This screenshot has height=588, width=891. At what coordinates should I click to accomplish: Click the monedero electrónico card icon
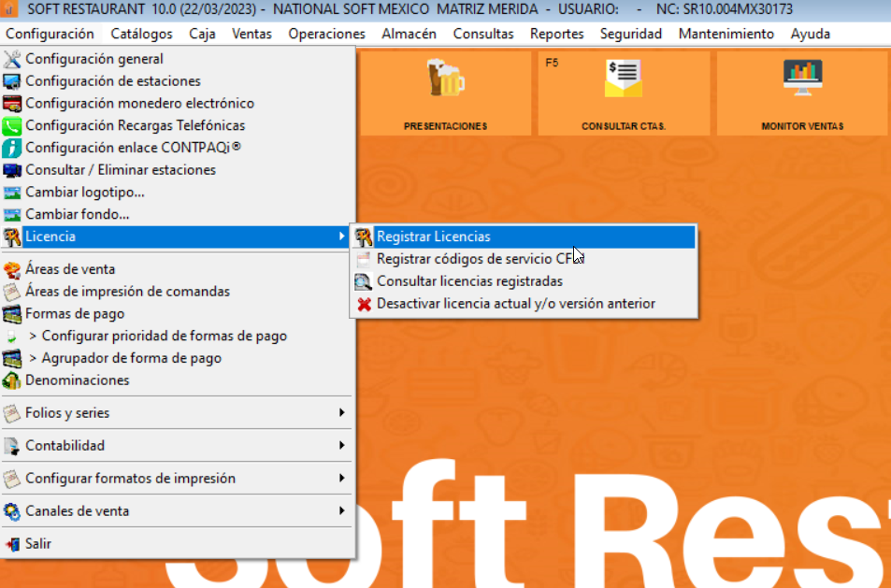[12, 104]
